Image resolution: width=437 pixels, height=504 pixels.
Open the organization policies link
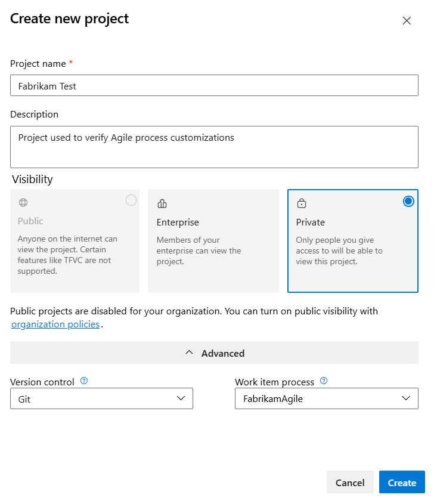(x=55, y=324)
